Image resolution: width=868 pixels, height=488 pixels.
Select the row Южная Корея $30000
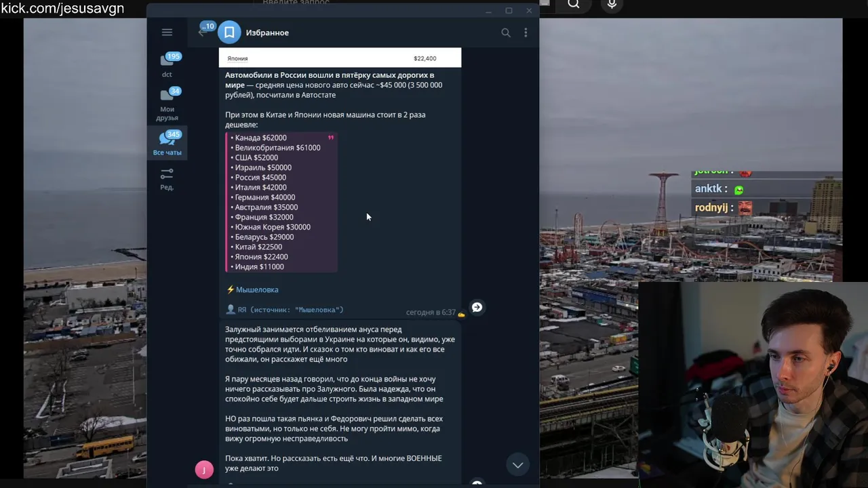tap(271, 227)
